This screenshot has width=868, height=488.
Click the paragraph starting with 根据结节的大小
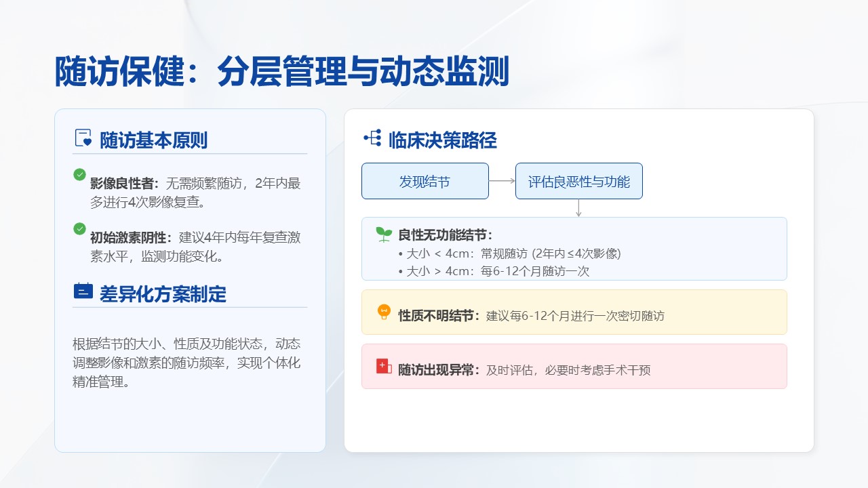coord(186,363)
